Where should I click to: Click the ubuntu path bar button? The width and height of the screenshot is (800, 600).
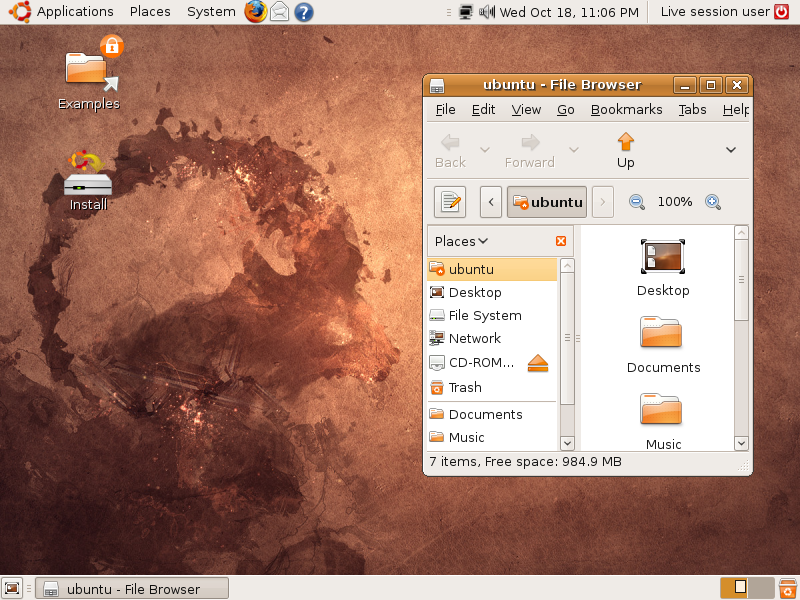point(547,202)
